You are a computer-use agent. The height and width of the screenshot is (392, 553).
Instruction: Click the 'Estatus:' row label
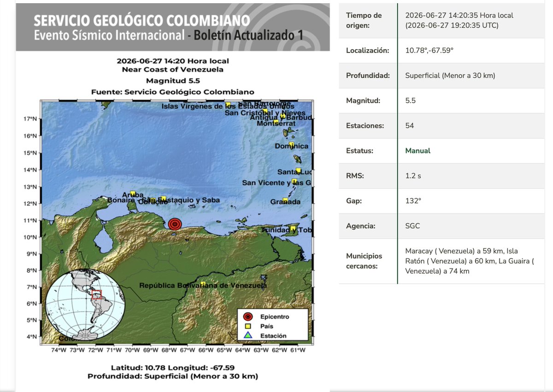359,151
